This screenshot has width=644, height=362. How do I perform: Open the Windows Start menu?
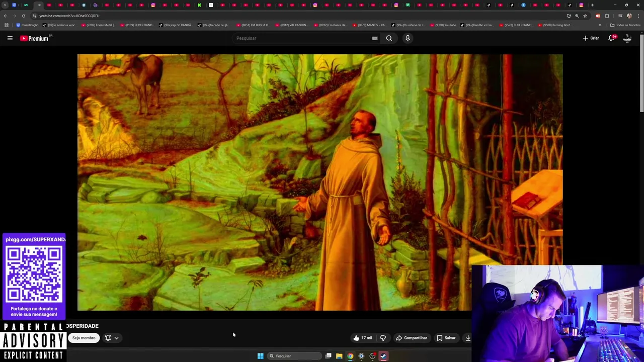[x=260, y=356]
